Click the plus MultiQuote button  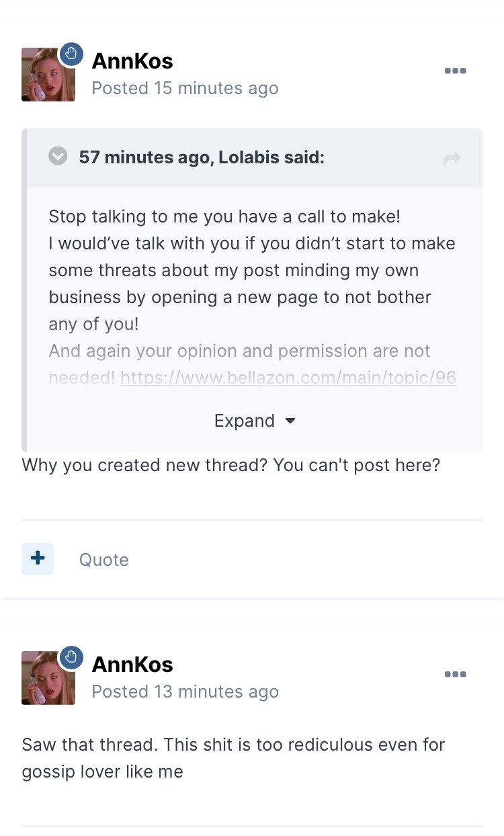[38, 558]
